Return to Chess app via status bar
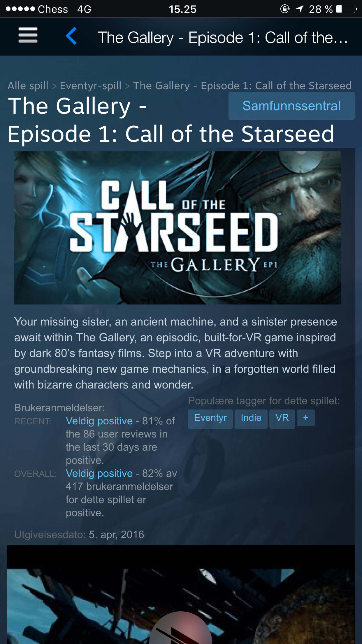362x644 pixels. [53, 9]
